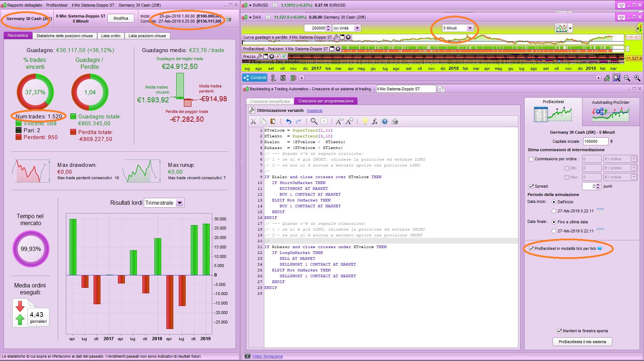Close the Curva guadagni e perdite panel
Viewport: 644px width, 361px height.
(348, 37)
